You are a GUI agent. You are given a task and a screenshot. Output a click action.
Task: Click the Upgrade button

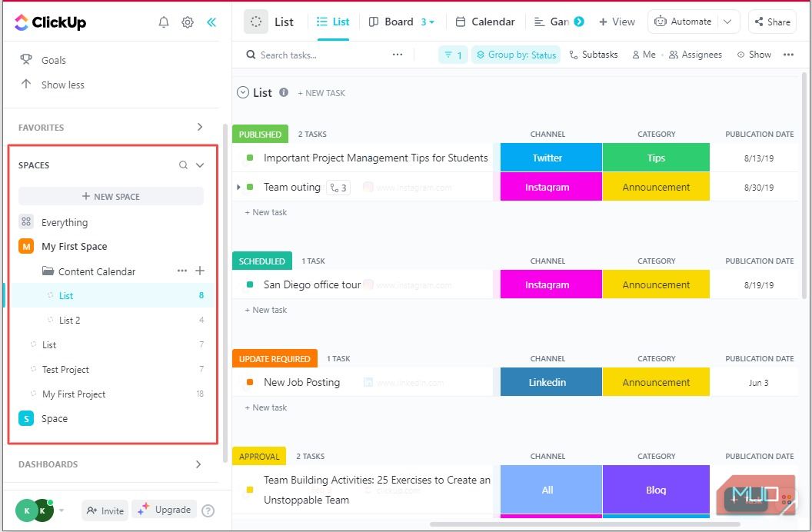163,510
